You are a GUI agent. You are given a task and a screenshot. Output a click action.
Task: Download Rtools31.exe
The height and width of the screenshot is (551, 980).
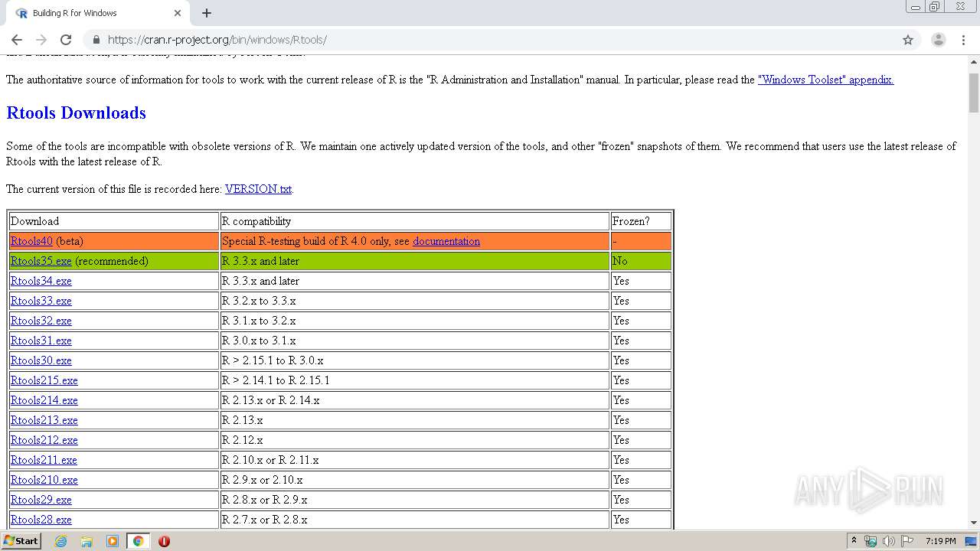point(41,341)
